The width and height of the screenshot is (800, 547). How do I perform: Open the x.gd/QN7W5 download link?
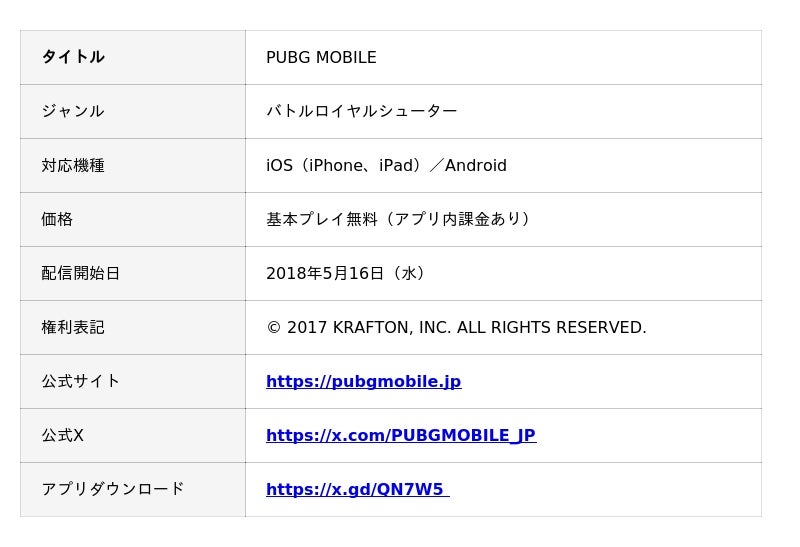click(355, 489)
